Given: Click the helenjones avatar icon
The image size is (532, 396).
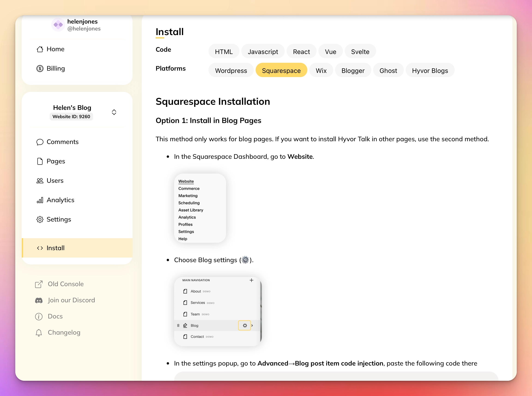Looking at the screenshot, I should [x=58, y=25].
